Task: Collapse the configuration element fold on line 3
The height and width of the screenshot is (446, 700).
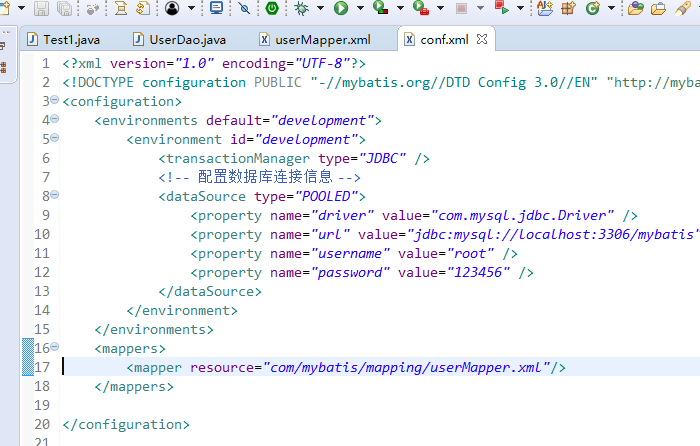Action: point(54,101)
